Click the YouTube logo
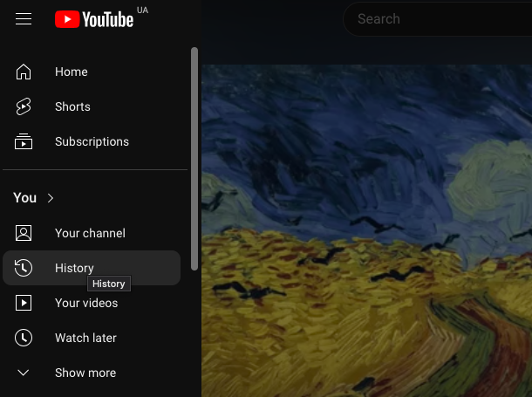 [x=94, y=19]
